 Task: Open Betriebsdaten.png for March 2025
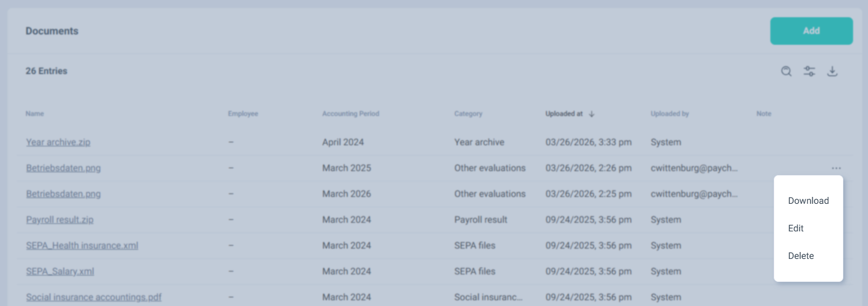pyautogui.click(x=63, y=168)
